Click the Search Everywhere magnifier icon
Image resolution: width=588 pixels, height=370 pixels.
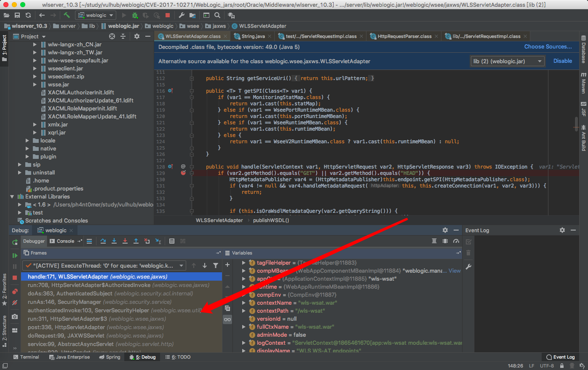click(217, 15)
